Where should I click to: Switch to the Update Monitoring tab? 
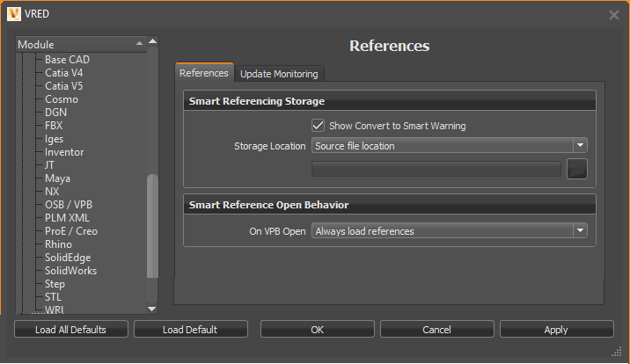point(279,74)
